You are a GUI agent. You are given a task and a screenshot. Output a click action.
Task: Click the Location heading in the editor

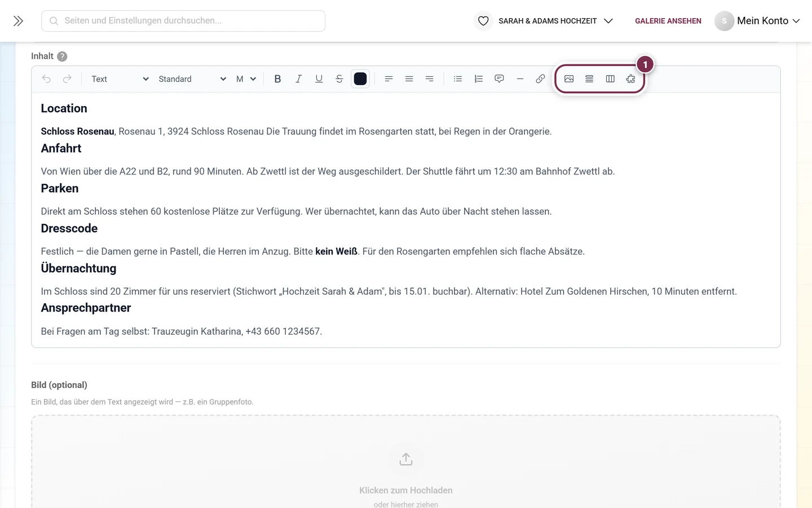point(64,108)
